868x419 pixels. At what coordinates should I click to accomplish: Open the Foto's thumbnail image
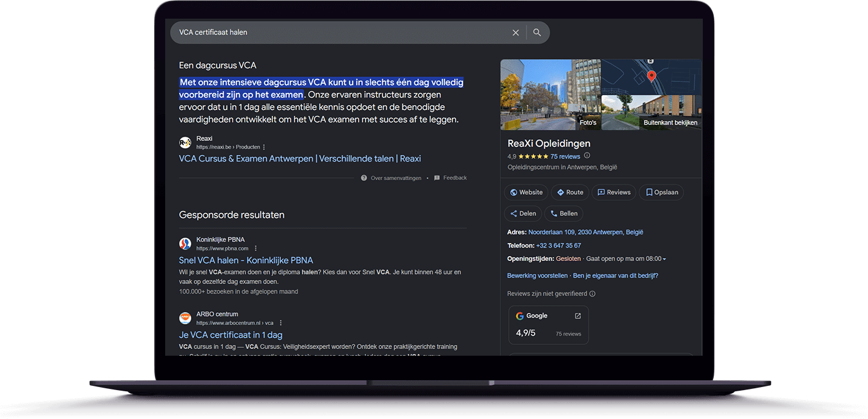point(550,94)
